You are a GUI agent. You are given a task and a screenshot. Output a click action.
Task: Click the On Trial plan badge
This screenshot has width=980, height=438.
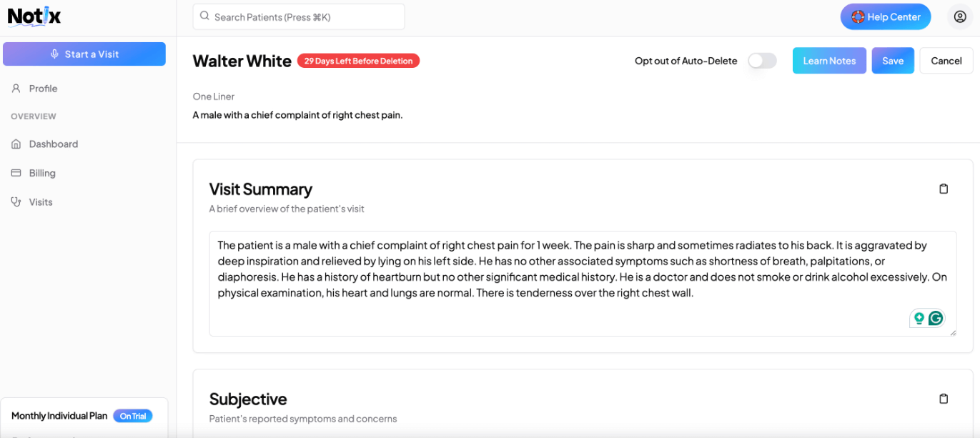click(133, 415)
